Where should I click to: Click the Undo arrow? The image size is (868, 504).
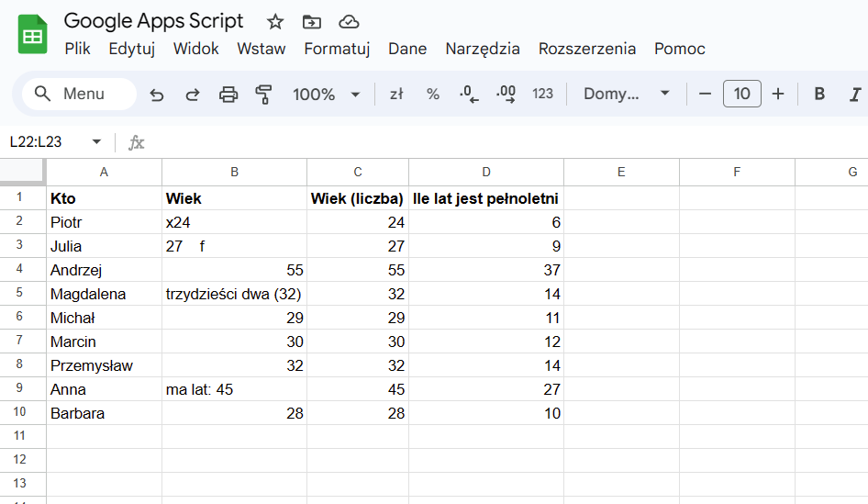click(157, 95)
